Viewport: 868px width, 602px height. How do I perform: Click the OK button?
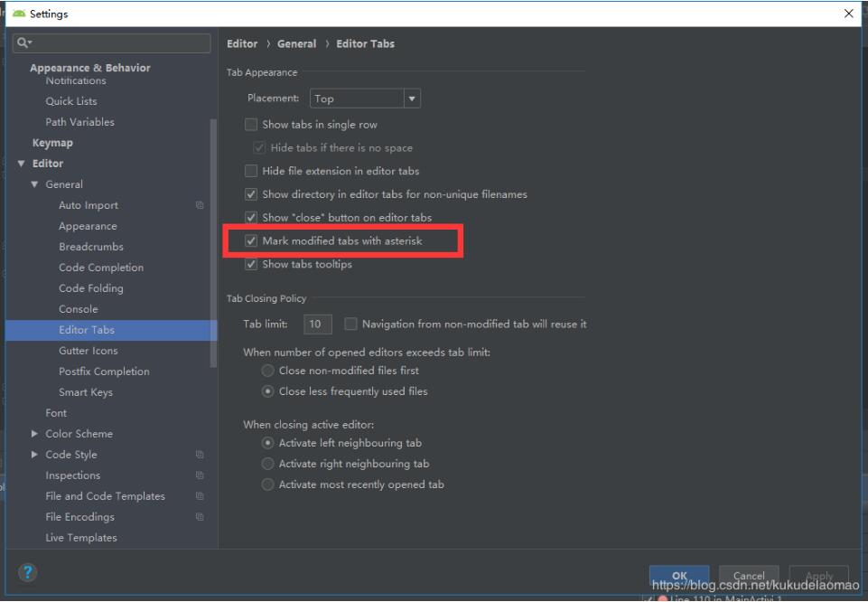tap(679, 575)
